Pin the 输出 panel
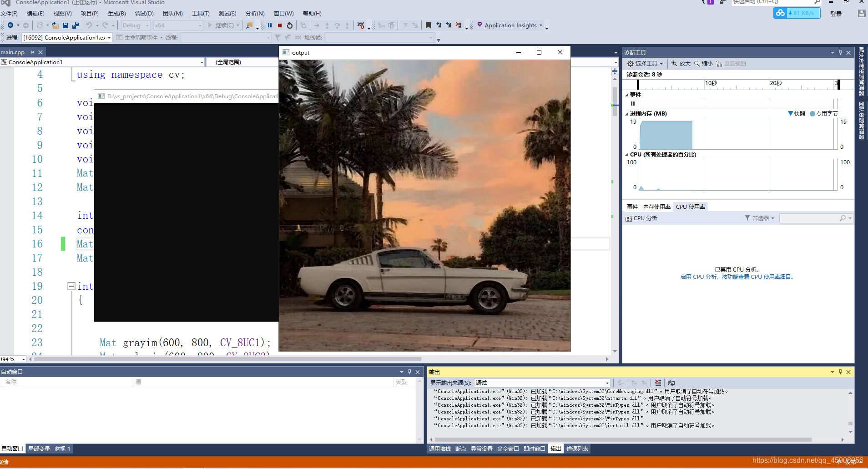Image resolution: width=868 pixels, height=469 pixels. (840, 372)
